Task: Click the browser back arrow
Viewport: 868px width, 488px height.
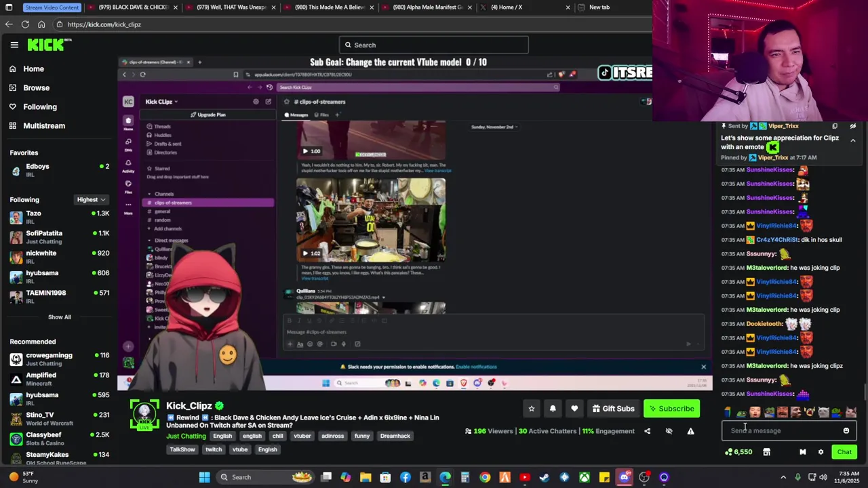Action: [9, 24]
